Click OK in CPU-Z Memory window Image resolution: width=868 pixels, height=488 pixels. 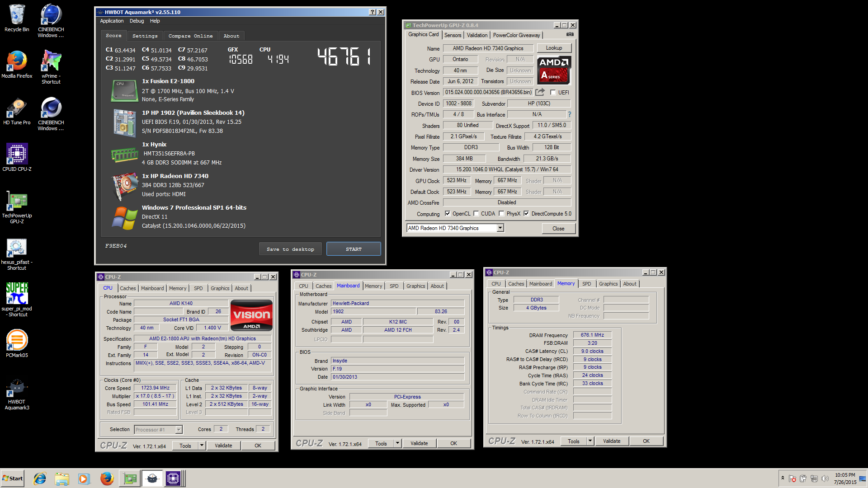(646, 441)
